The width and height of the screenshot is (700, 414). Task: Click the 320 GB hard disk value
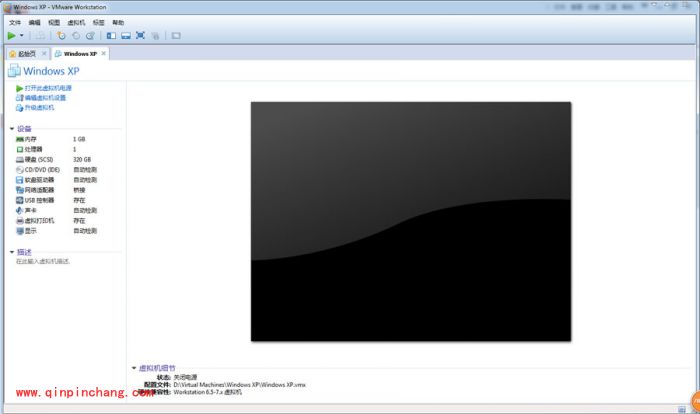point(82,159)
